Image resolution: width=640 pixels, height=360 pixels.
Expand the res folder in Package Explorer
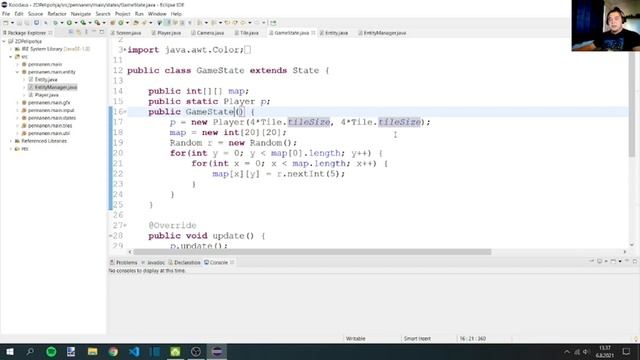pos(11,149)
